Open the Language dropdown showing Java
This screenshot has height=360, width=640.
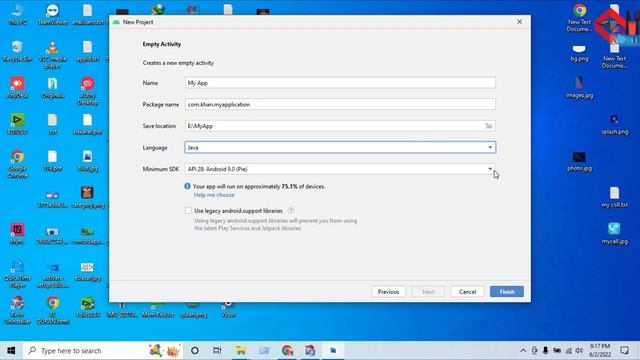(340, 147)
